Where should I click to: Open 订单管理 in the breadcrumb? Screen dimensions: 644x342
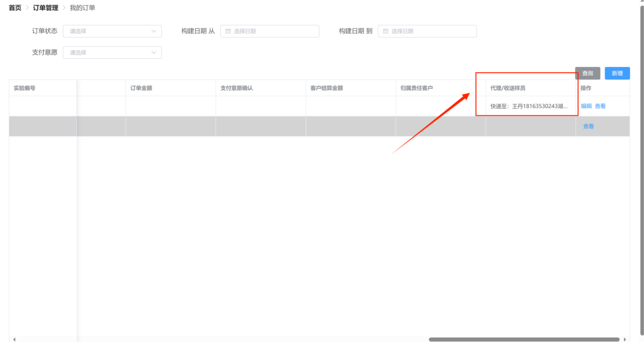click(46, 8)
